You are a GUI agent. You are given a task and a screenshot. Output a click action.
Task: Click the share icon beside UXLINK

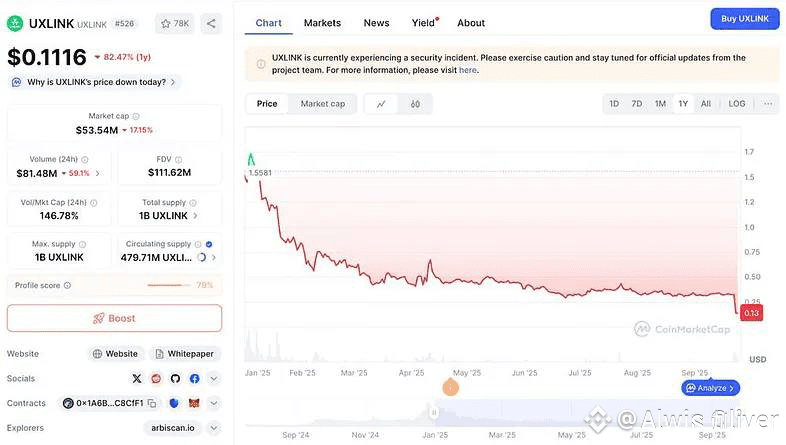point(211,24)
